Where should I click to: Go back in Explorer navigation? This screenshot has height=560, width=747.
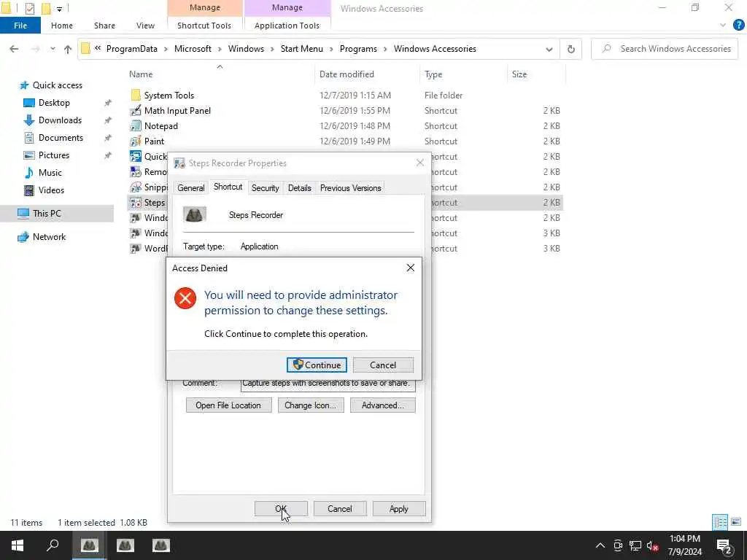coord(15,49)
